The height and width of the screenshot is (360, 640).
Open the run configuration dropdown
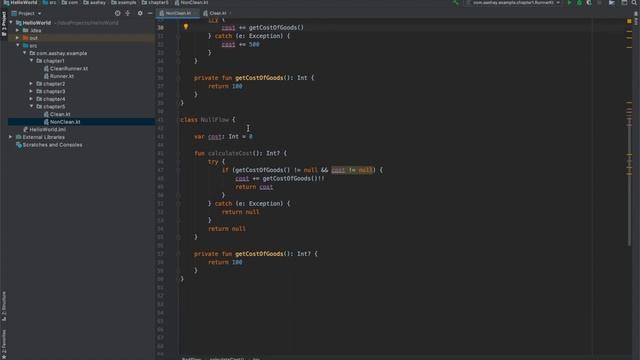point(514,3)
